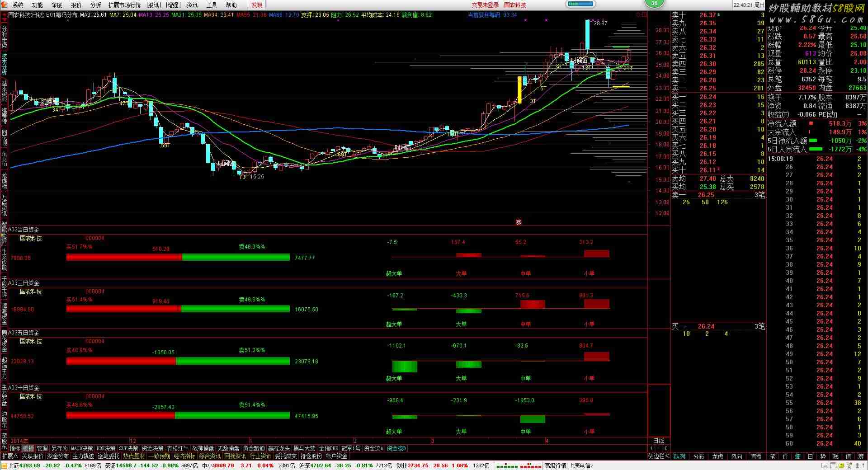The height and width of the screenshot is (470, 868).
Task: Select the MACD决策 template
Action: [82, 449]
